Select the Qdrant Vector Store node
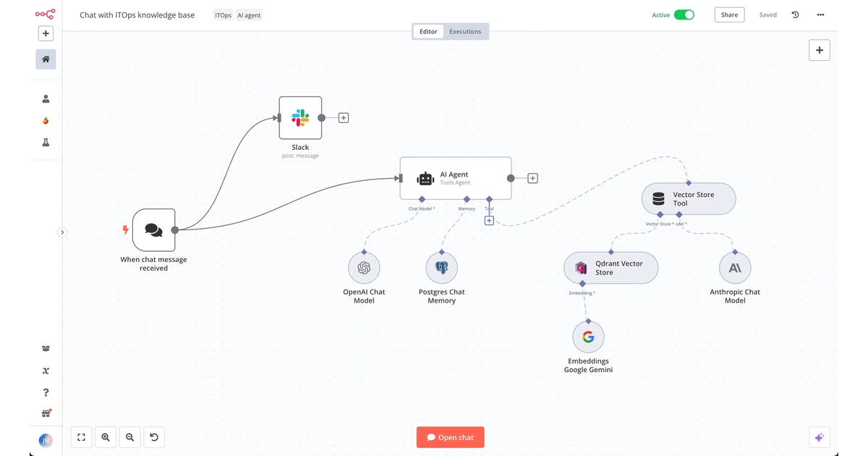Viewport: 868px width, 456px height. [611, 268]
